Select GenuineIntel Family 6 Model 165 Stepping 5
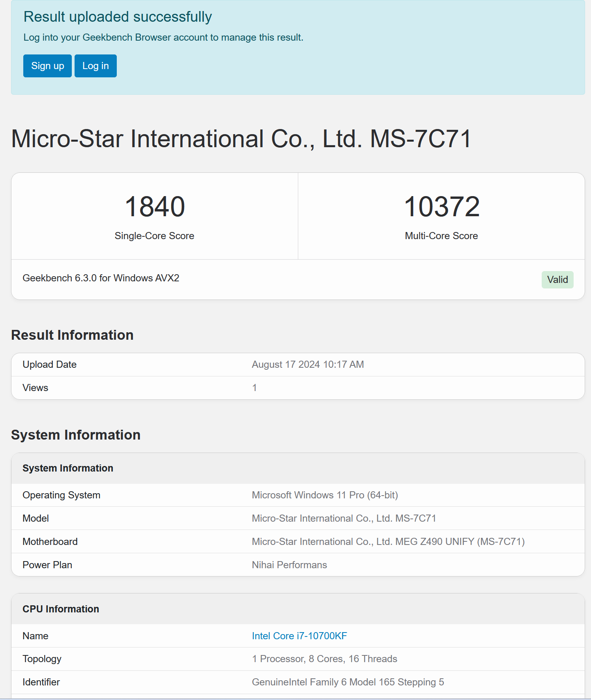591x700 pixels. click(348, 682)
